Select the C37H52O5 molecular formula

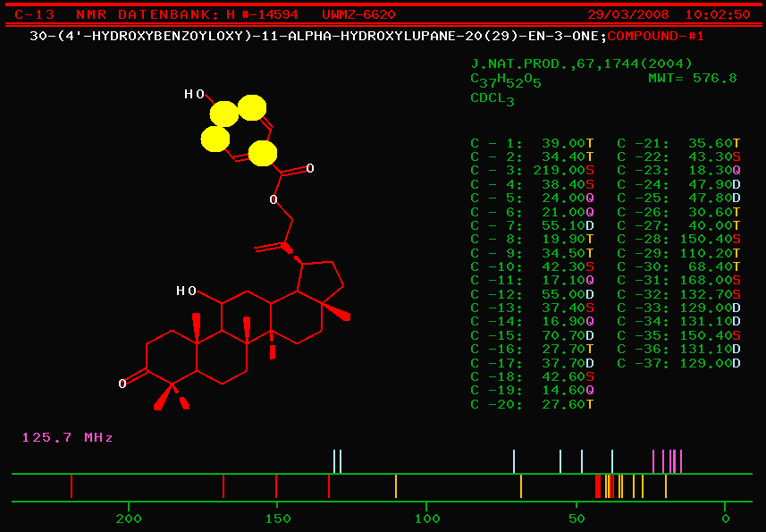[506, 80]
